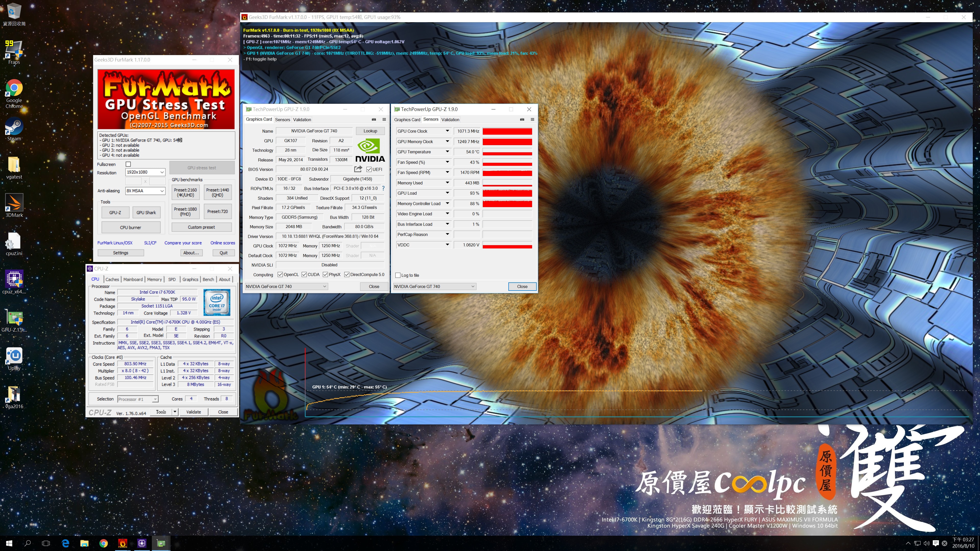Screen dimensions: 980x551
Task: Open the GPU Temperature sensor dropdown
Action: [447, 152]
